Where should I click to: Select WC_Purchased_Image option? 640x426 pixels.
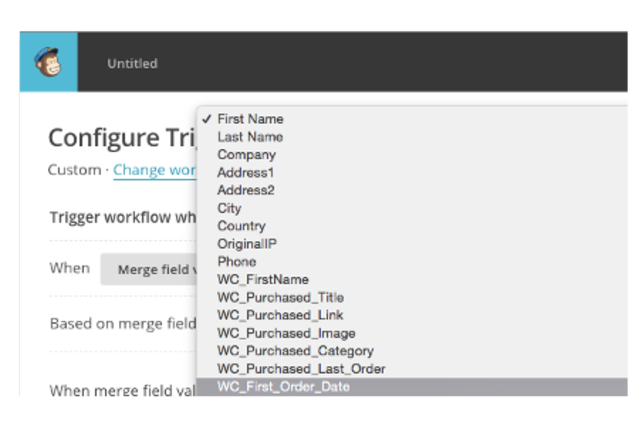[x=412, y=333]
